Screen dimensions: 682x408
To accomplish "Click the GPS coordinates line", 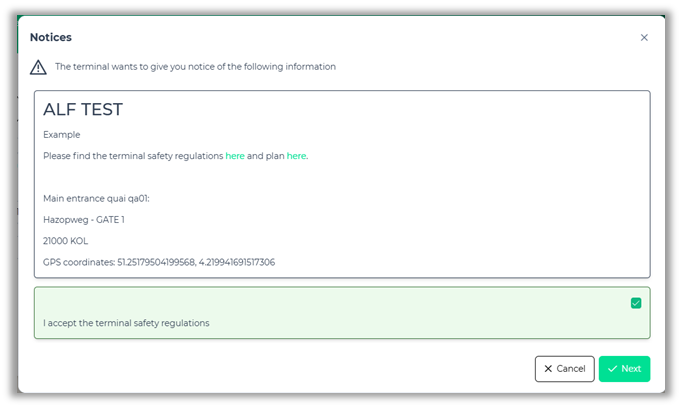I will [x=159, y=262].
